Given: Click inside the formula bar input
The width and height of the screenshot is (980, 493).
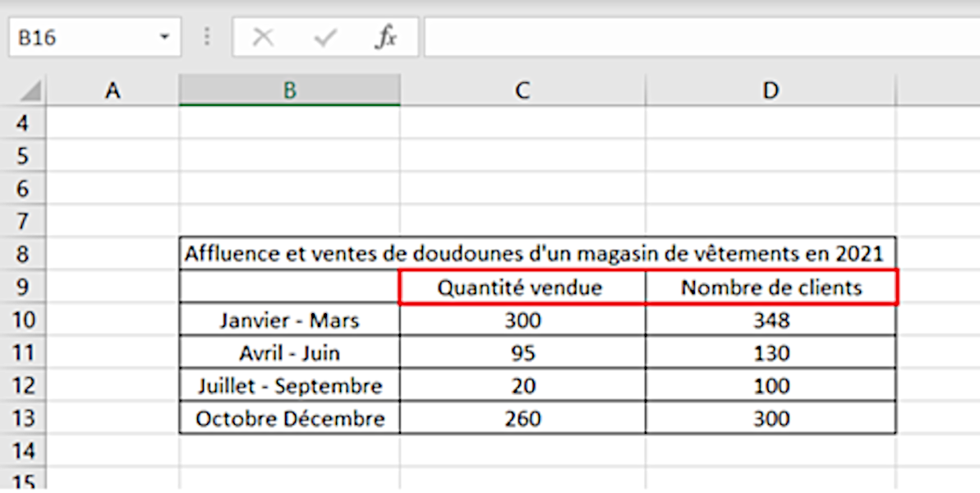Looking at the screenshot, I should coord(698,38).
